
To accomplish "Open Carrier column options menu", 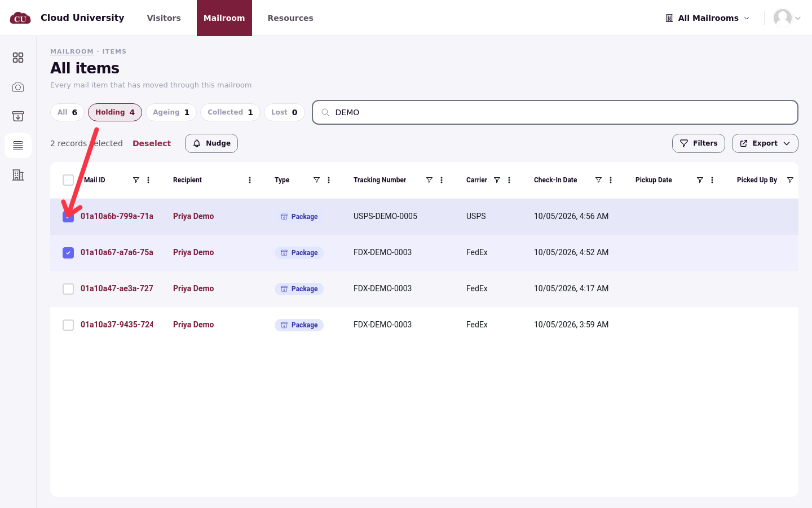I will [x=509, y=180].
